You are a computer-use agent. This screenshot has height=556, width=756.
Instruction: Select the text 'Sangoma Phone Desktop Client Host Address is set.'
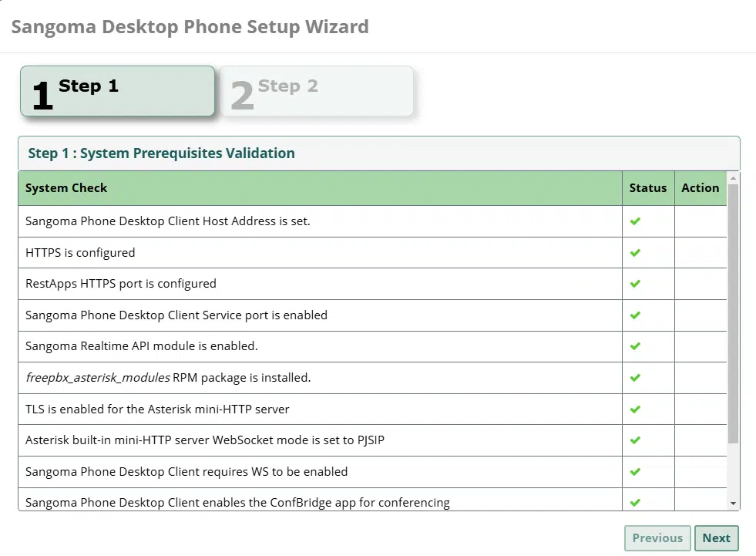tap(168, 221)
